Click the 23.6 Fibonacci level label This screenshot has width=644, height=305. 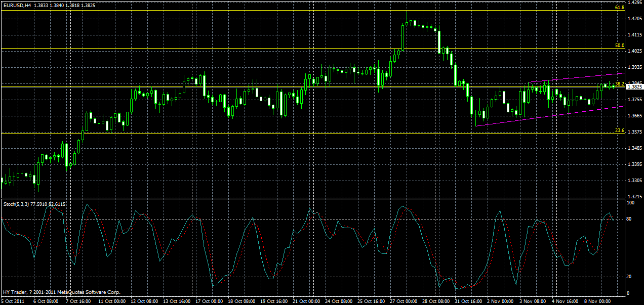point(619,130)
